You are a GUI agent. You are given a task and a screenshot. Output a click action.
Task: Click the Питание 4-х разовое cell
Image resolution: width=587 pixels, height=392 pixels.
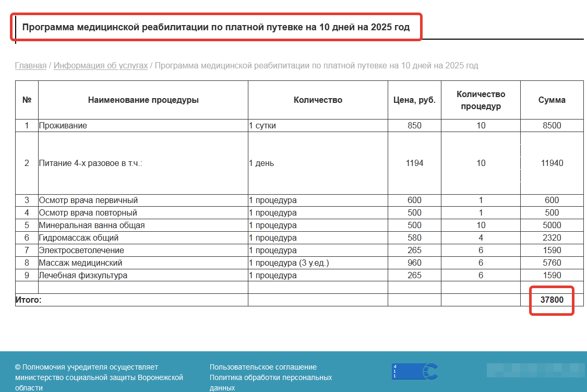point(91,163)
